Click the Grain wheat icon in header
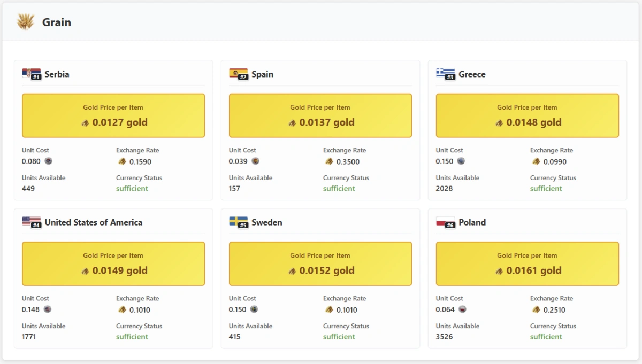Viewport: 642px width, 364px height. pyautogui.click(x=25, y=22)
